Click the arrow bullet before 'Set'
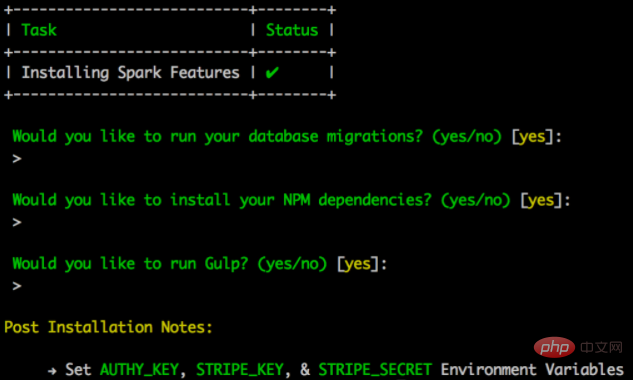This screenshot has width=633, height=380. point(52,371)
